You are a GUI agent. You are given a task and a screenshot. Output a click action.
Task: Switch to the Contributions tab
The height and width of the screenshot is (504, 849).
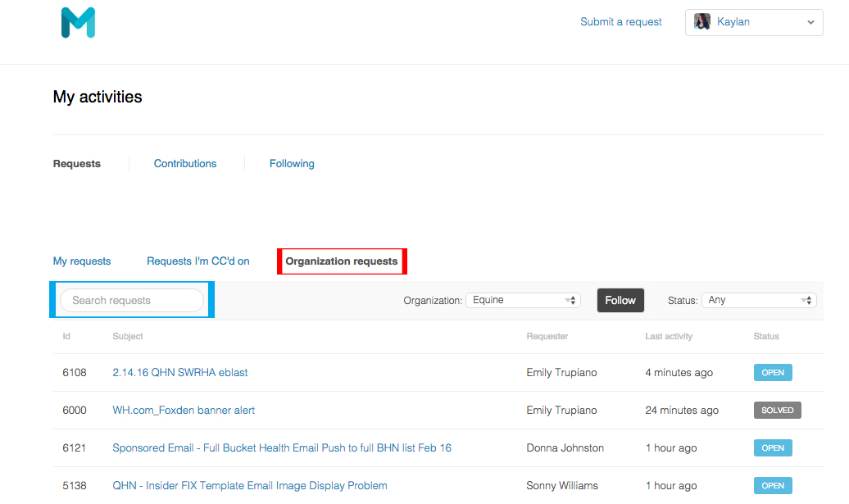tap(185, 164)
